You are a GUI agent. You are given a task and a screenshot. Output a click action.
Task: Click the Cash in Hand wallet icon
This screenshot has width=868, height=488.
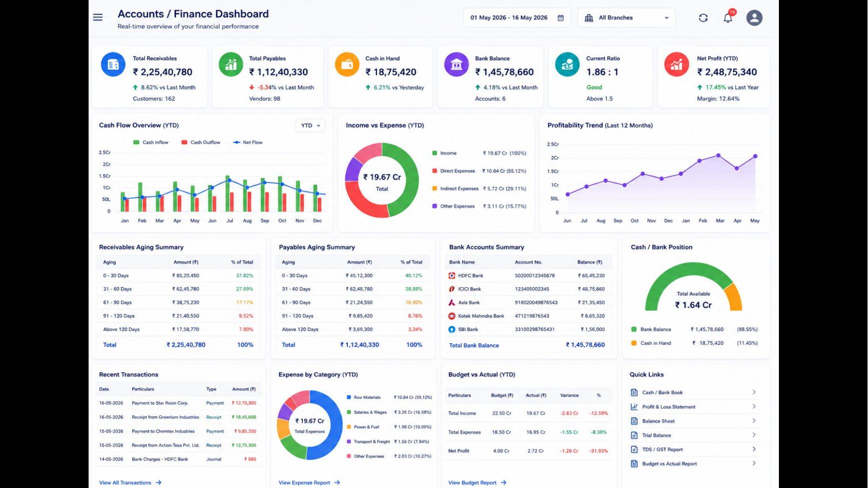[347, 65]
